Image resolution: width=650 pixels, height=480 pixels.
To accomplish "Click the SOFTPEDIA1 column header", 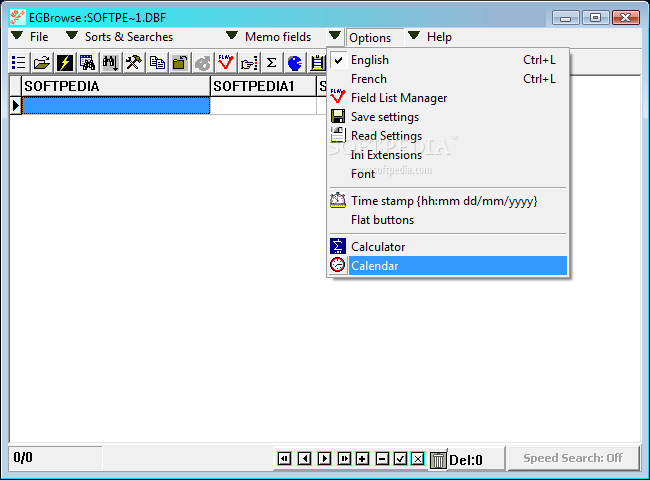I will coord(263,86).
